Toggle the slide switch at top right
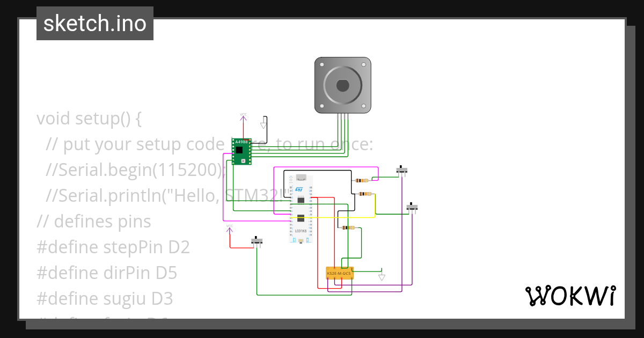 401,168
